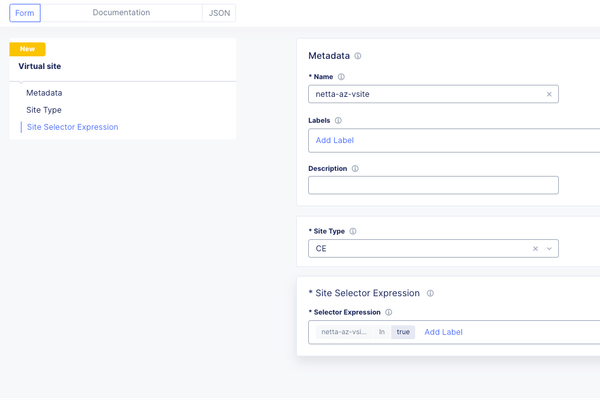Click the Description input field
Image resolution: width=600 pixels, height=400 pixels.
pos(433,185)
